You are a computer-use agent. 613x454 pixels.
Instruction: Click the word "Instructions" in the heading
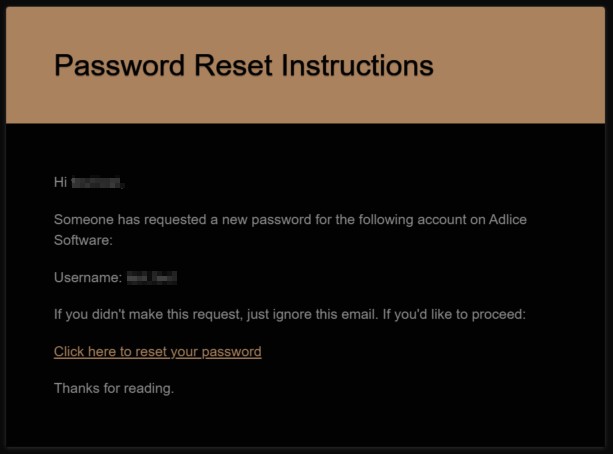tap(357, 66)
